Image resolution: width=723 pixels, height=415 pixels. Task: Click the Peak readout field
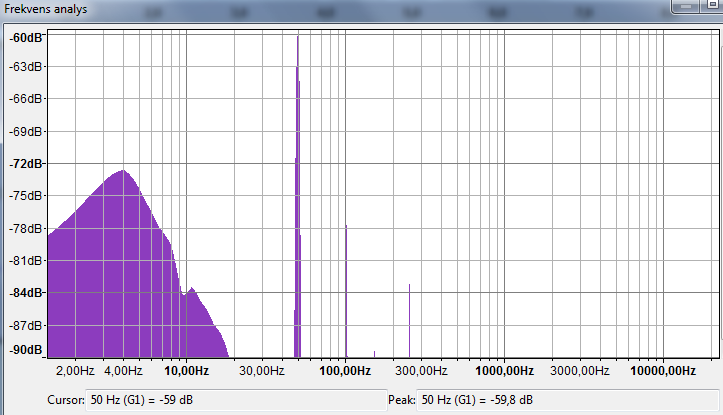pos(567,400)
